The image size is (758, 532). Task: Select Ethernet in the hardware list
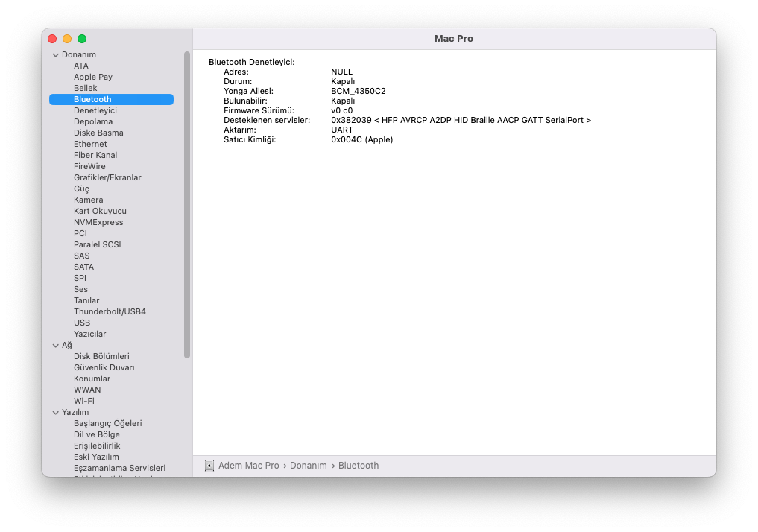pyautogui.click(x=90, y=144)
